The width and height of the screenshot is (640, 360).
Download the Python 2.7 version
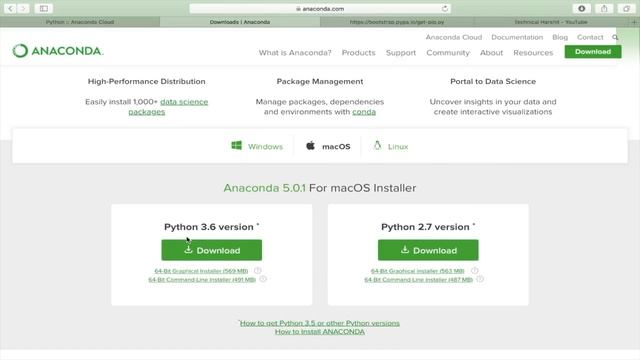(x=428, y=250)
